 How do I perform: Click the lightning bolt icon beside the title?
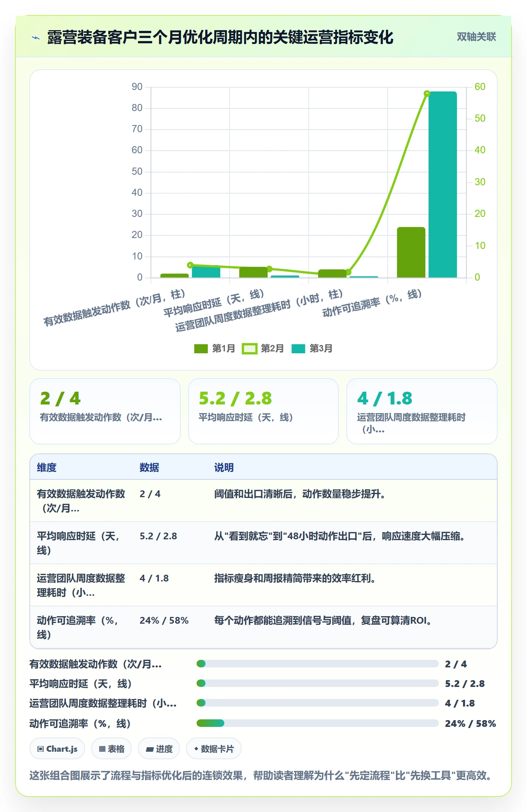(36, 38)
